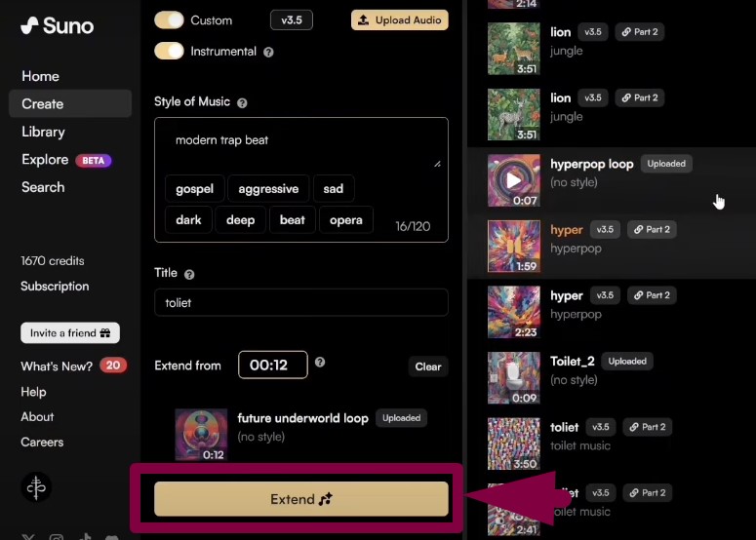Toggle the Custom mode switch

coord(169,20)
